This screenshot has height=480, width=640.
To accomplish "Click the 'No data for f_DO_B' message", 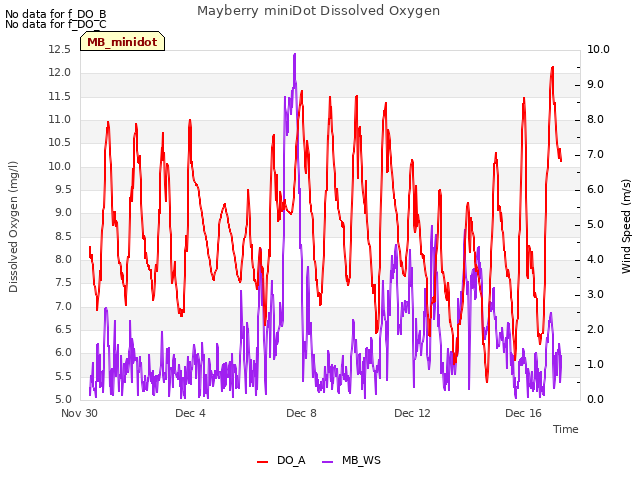I will point(56,14).
